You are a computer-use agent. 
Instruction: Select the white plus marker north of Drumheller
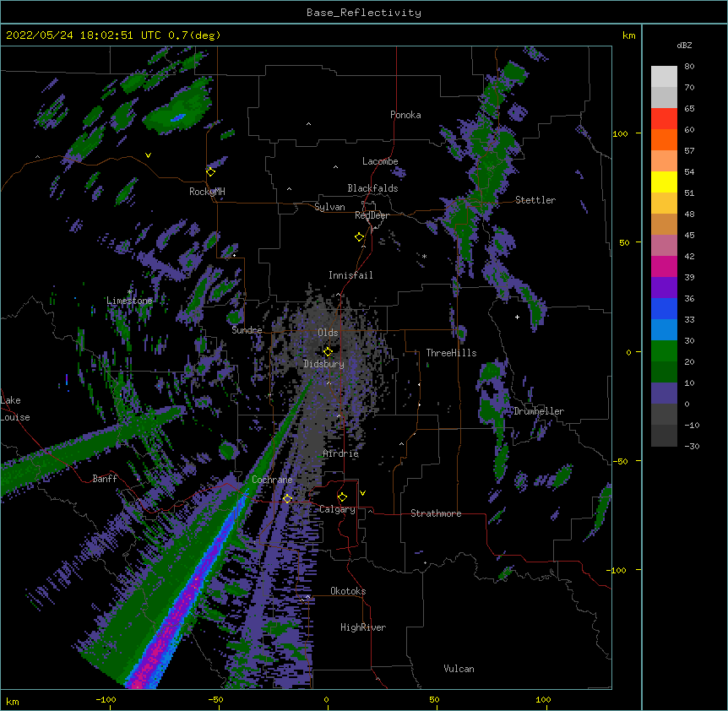pyautogui.click(x=517, y=317)
